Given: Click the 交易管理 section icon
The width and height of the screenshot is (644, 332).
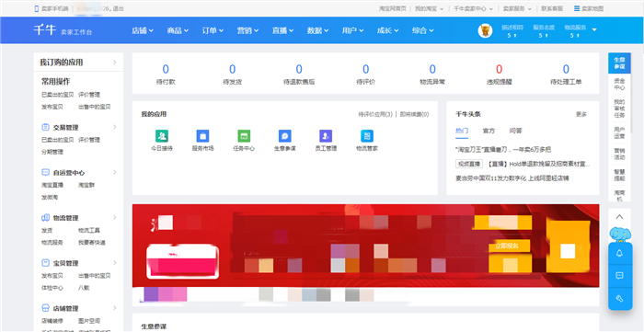Looking at the screenshot, I should (46, 127).
